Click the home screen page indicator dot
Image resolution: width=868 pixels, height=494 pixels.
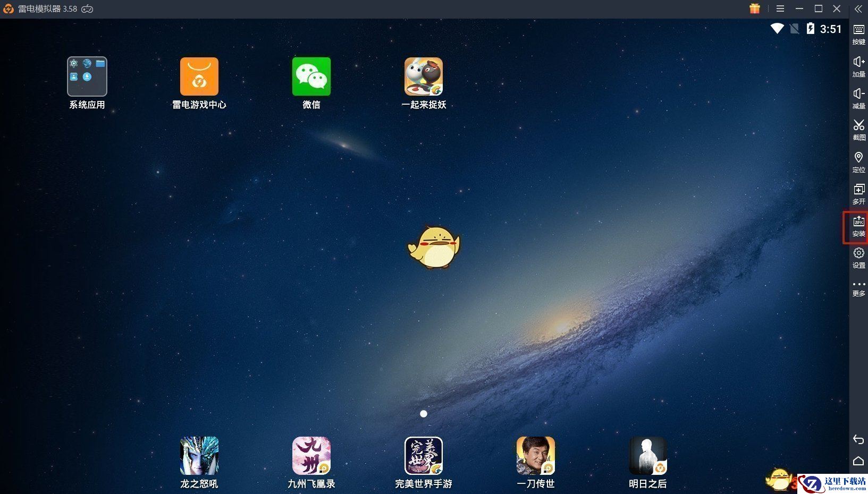point(424,414)
